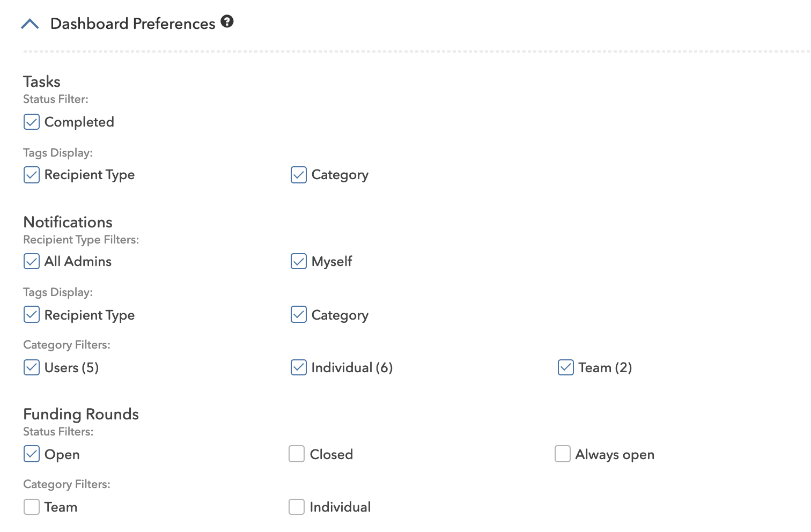Uncheck the Users (5) category filter
Image resolution: width=811 pixels, height=532 pixels.
coord(32,367)
